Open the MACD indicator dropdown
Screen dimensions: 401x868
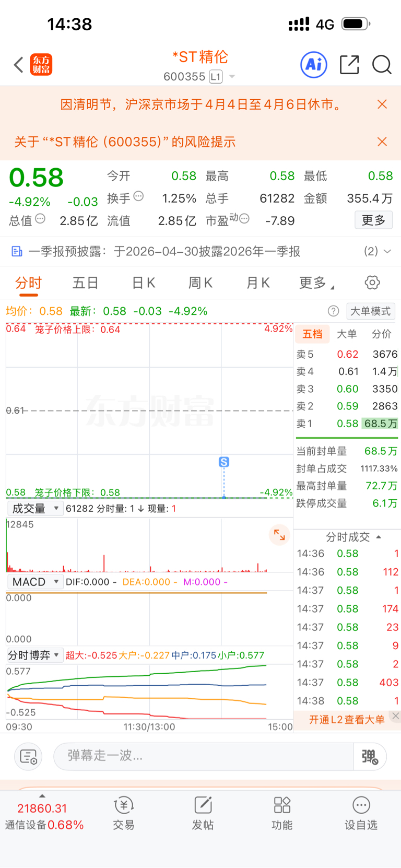click(x=35, y=582)
